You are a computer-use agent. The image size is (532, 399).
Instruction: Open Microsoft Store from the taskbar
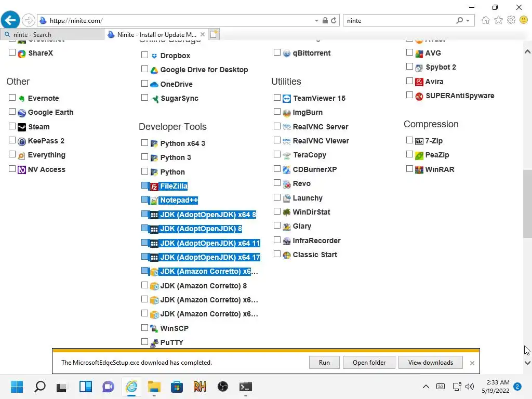[x=177, y=387]
